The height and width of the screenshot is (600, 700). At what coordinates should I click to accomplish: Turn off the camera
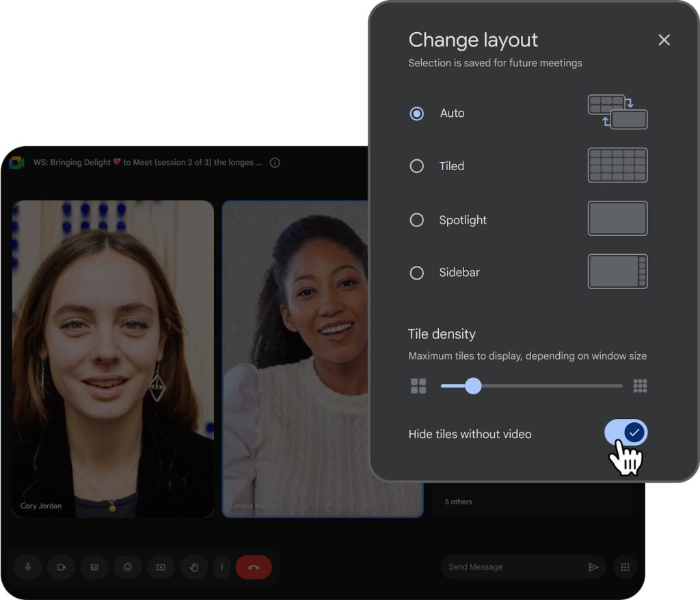[x=61, y=567]
